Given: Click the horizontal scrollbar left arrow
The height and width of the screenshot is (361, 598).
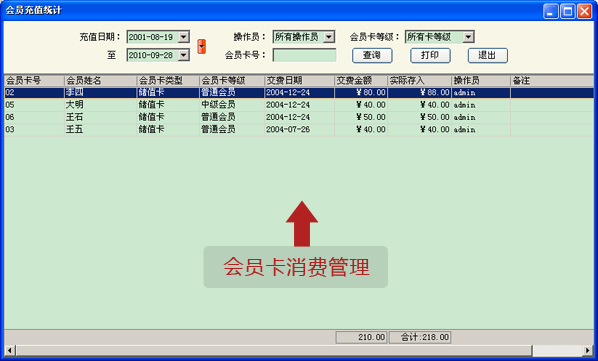Looking at the screenshot, I should [x=10, y=350].
